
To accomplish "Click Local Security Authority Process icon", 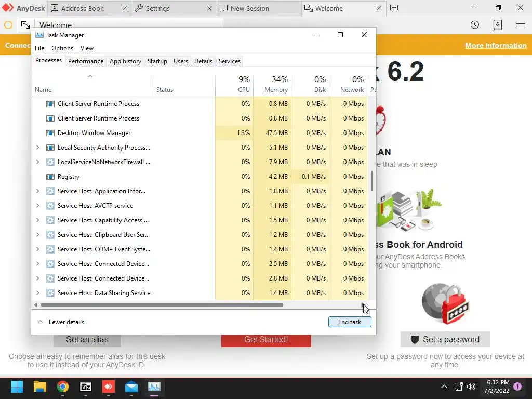I will click(x=50, y=148).
